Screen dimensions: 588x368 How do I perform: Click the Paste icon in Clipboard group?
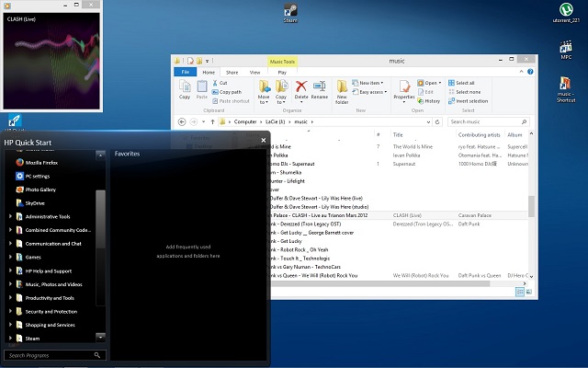point(202,89)
